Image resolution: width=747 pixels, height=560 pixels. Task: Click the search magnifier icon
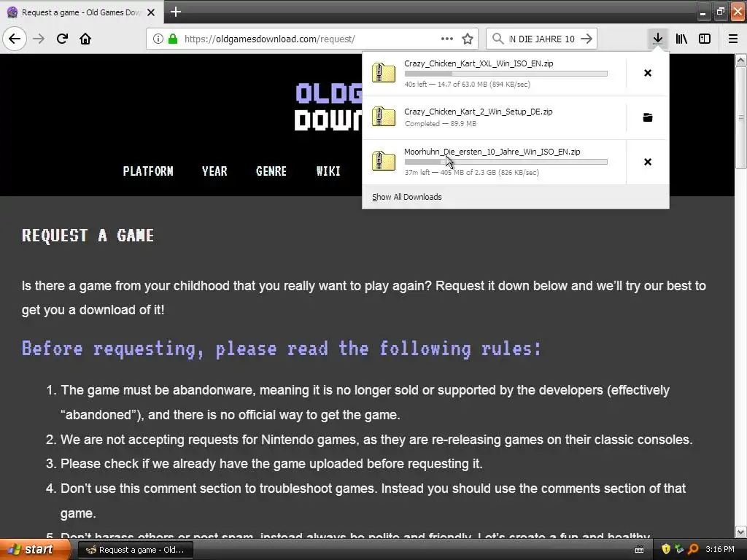(x=498, y=39)
